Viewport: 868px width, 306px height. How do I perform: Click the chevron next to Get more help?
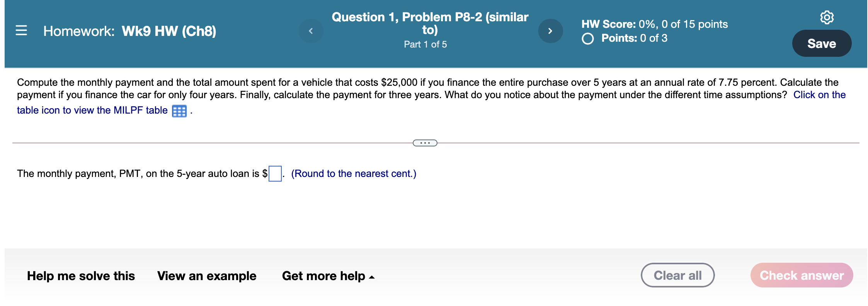(372, 277)
